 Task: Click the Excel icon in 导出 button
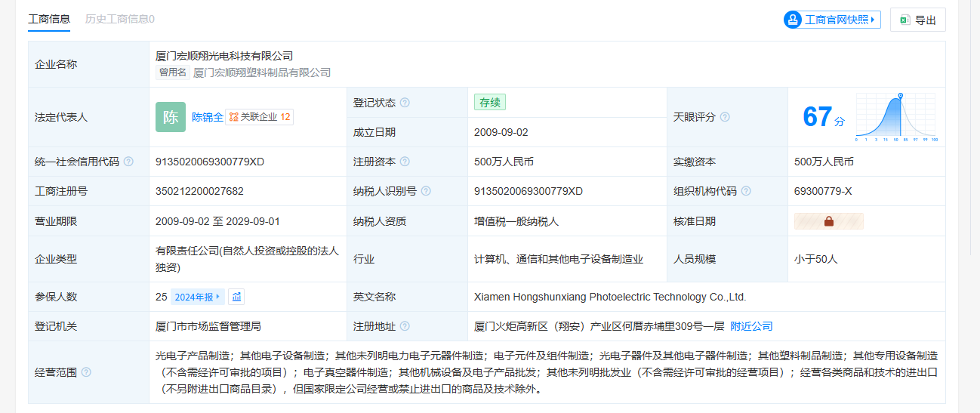pyautogui.click(x=904, y=20)
